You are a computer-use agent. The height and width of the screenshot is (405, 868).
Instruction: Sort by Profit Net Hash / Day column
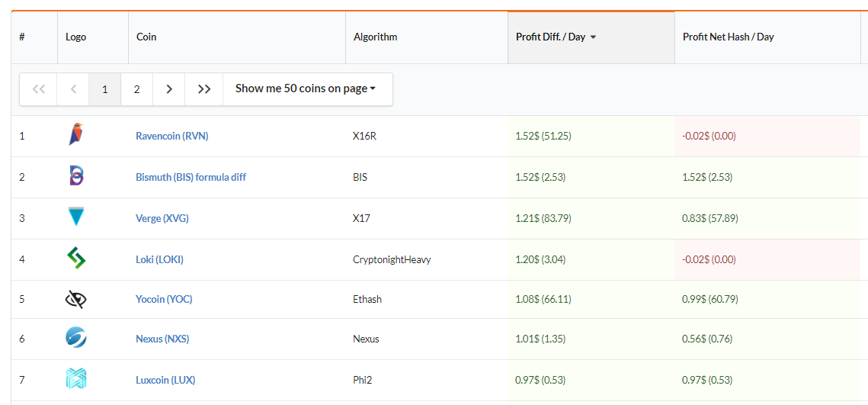click(767, 37)
